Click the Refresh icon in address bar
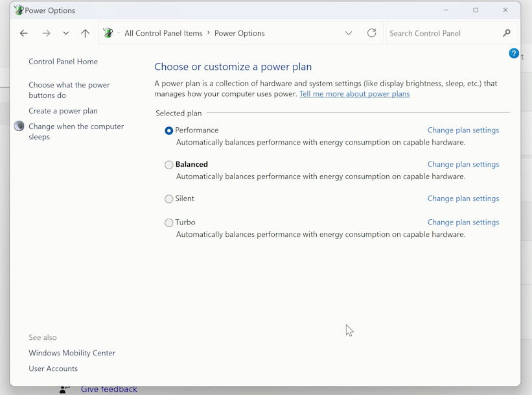532x395 pixels. 371,33
